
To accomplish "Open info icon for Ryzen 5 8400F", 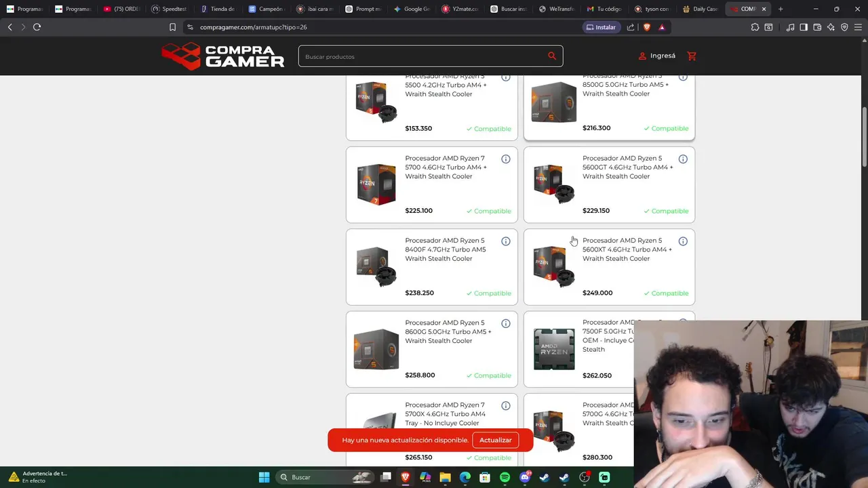I will coord(506,241).
